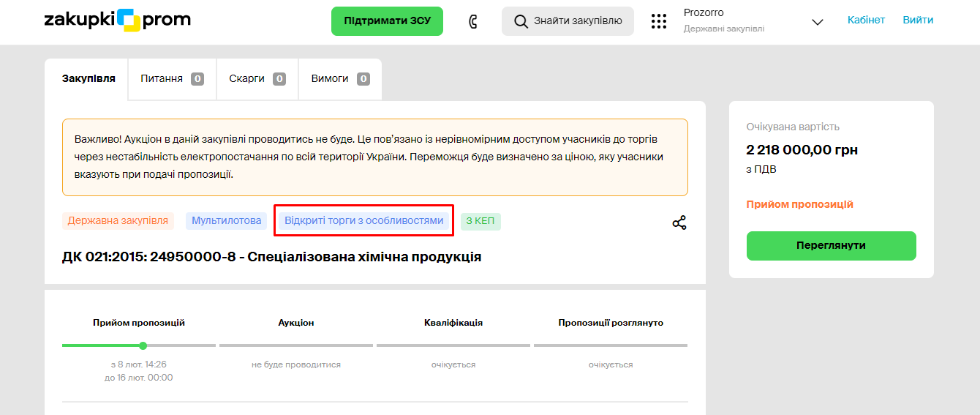Viewport: 980px width, 415px height.
Task: Switch to the Питання tab
Action: (172, 78)
